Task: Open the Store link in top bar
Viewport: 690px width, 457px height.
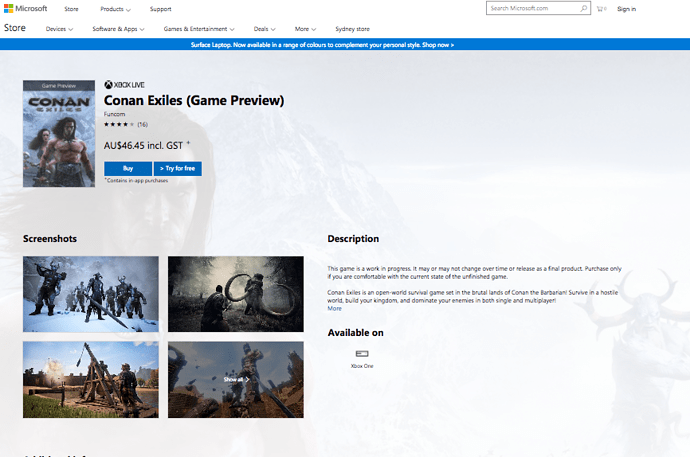Action: pos(71,9)
